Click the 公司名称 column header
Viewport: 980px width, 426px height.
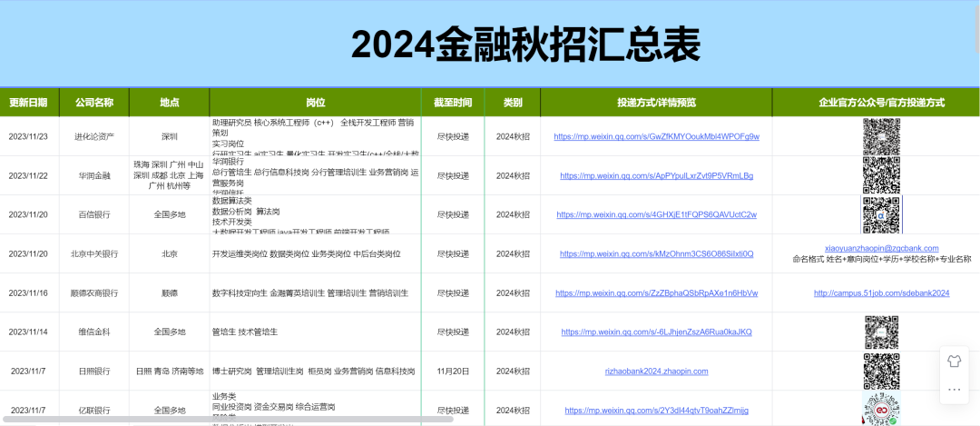94,103
